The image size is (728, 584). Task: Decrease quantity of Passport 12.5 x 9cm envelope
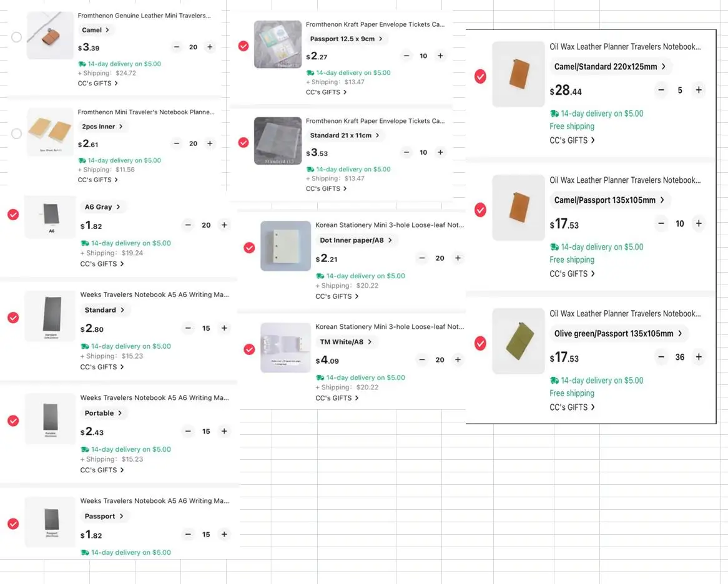click(407, 56)
